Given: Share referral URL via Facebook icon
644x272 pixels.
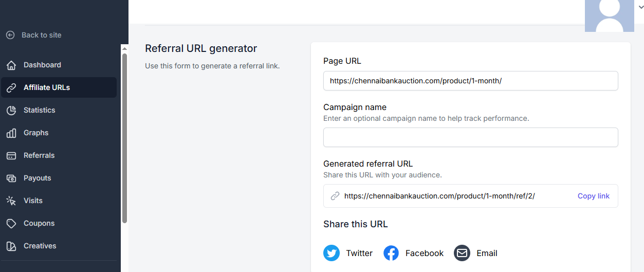Looking at the screenshot, I should [x=391, y=253].
